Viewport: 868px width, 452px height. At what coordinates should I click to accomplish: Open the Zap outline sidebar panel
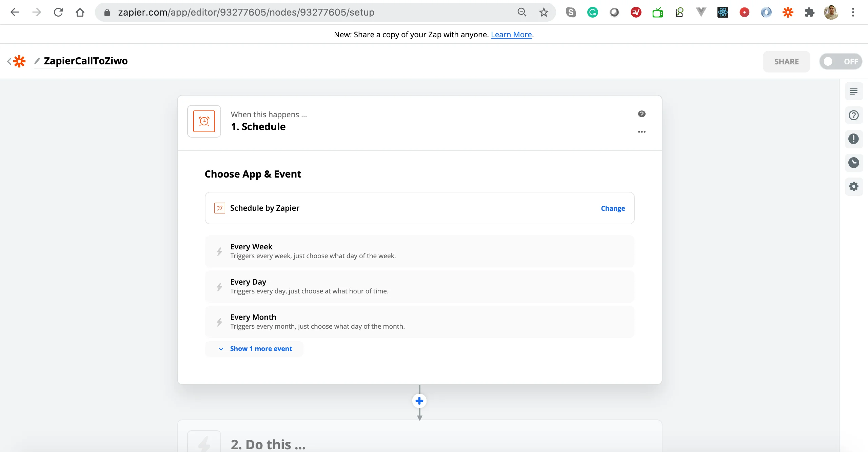click(x=854, y=91)
